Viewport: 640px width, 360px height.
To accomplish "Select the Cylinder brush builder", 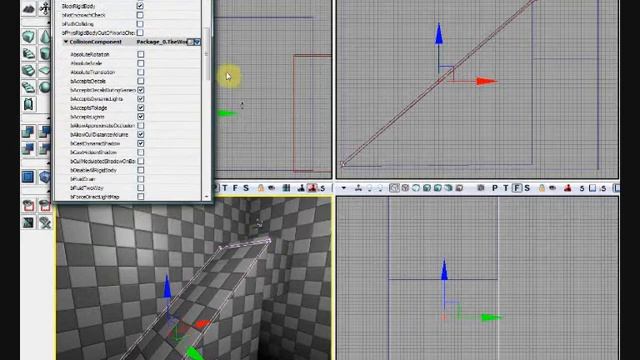I will click(x=45, y=53).
